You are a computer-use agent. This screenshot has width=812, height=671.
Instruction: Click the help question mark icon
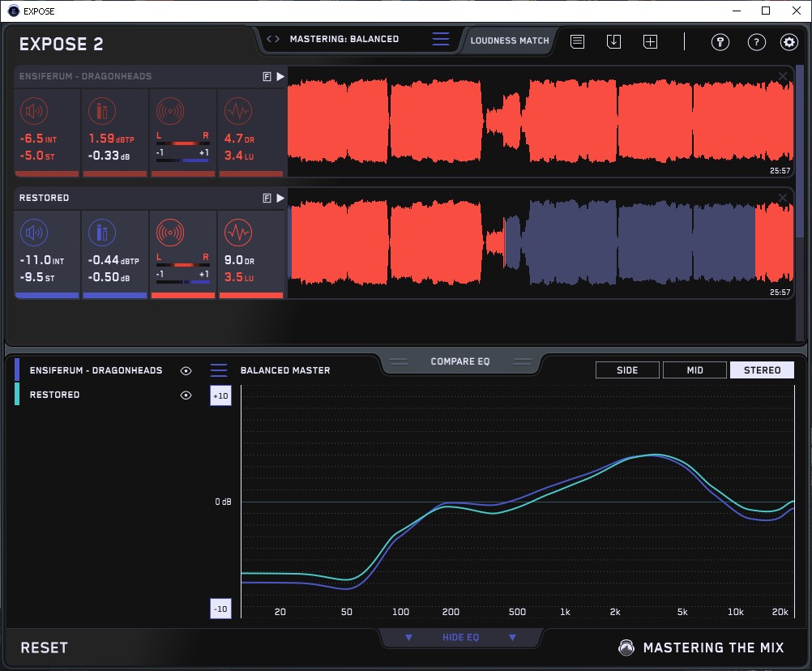[756, 43]
